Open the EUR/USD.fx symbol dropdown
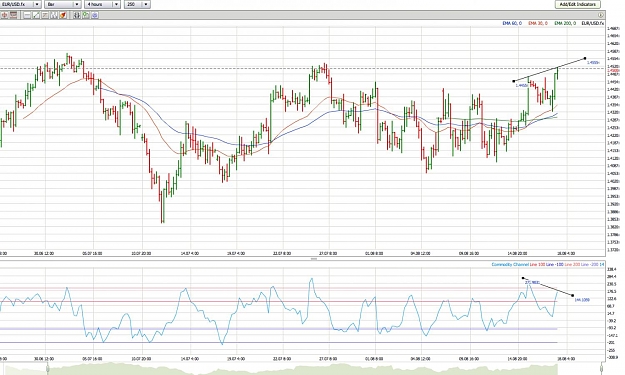Viewport: 625px width, 375px height. pos(20,4)
